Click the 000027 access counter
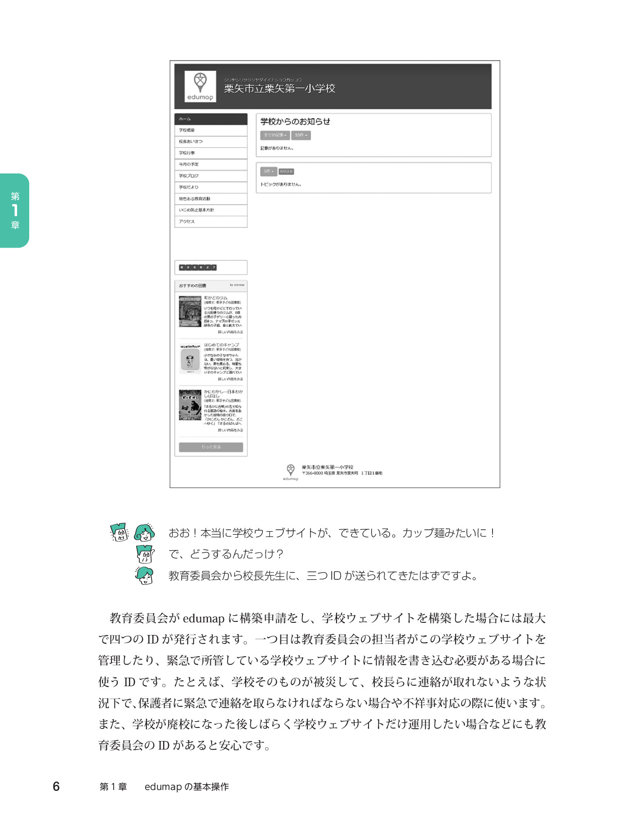644x821 pixels. (x=198, y=267)
